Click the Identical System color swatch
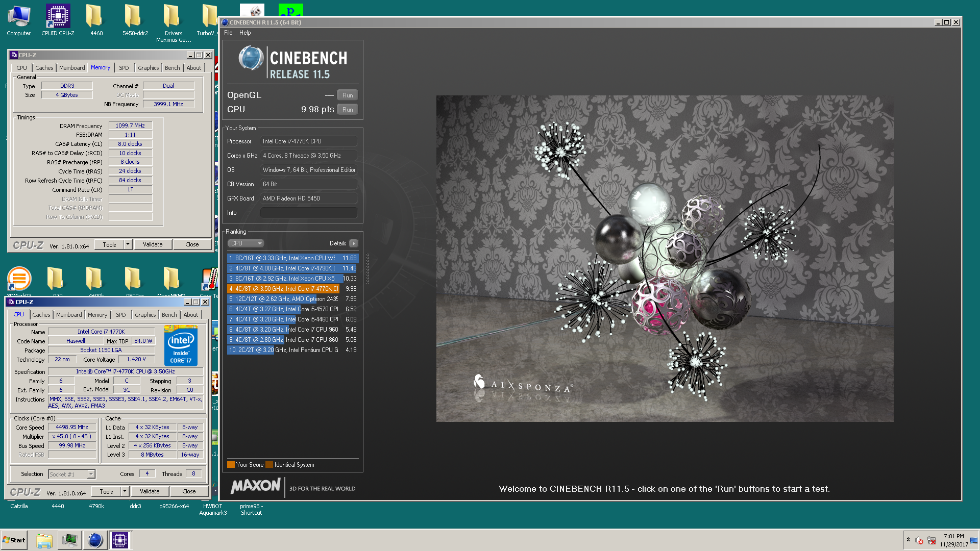The image size is (980, 551). [269, 465]
